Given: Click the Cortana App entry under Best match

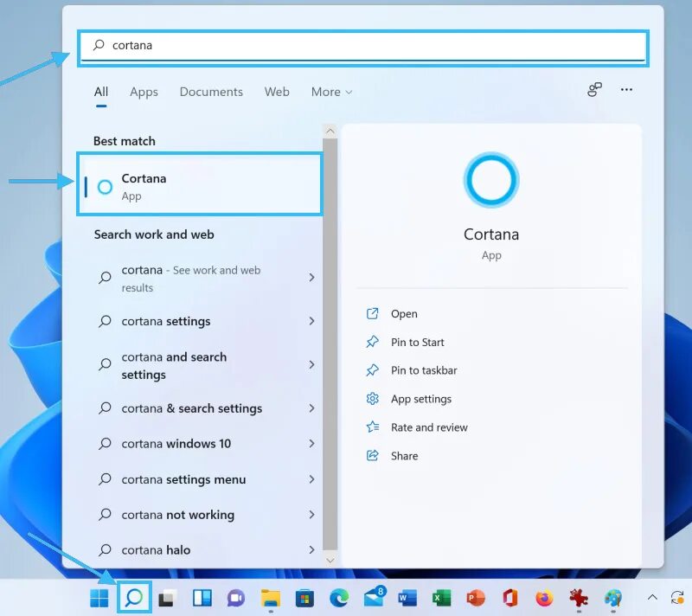Looking at the screenshot, I should pos(199,183).
